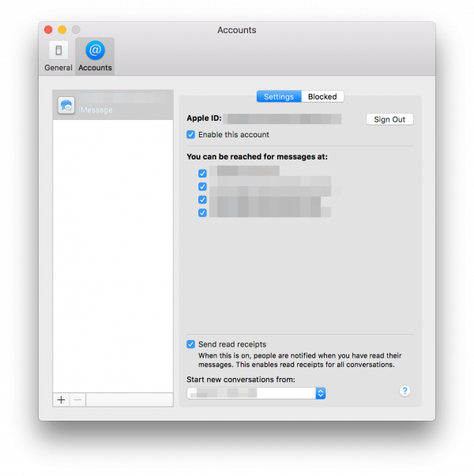Toggle Enable this account checkbox
474x476 pixels.
click(191, 134)
